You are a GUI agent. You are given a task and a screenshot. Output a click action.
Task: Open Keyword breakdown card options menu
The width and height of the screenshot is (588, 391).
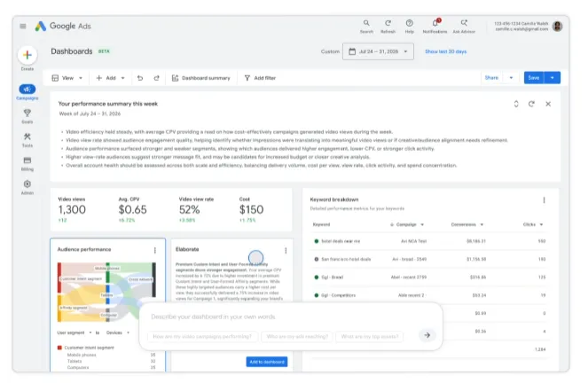[x=544, y=200]
